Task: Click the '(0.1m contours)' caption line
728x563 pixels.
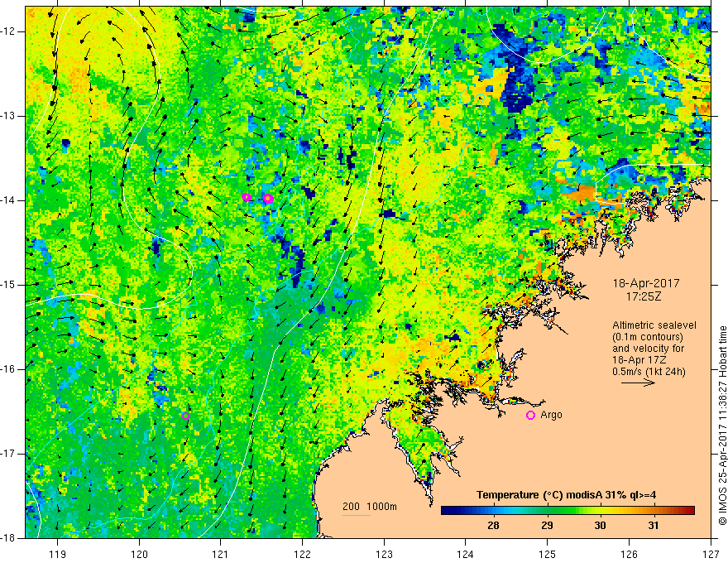Action: (x=648, y=337)
